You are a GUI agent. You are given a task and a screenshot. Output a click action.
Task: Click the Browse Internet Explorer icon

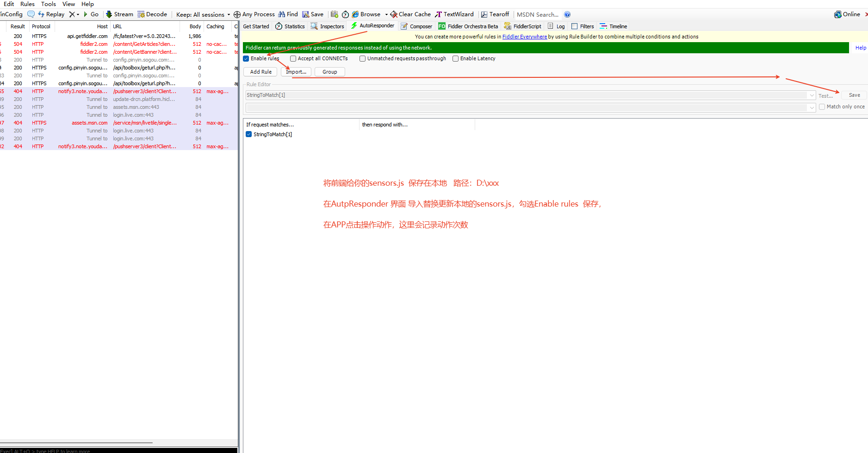[355, 14]
